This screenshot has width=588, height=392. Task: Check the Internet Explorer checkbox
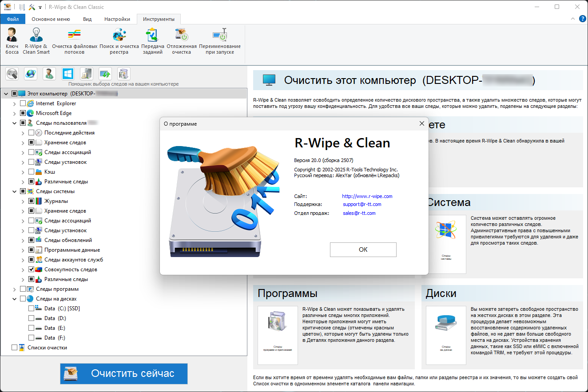tap(23, 103)
